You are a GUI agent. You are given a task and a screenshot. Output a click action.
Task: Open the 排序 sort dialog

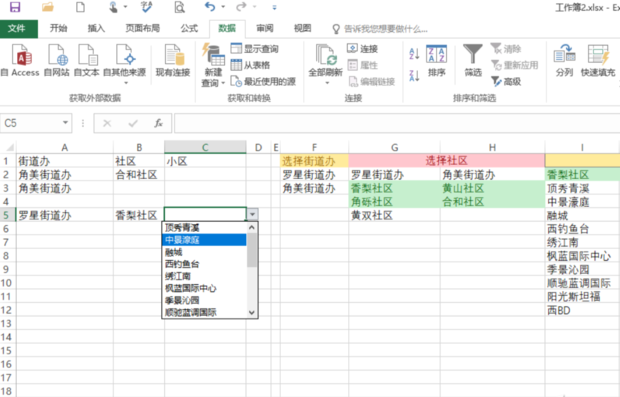point(437,61)
